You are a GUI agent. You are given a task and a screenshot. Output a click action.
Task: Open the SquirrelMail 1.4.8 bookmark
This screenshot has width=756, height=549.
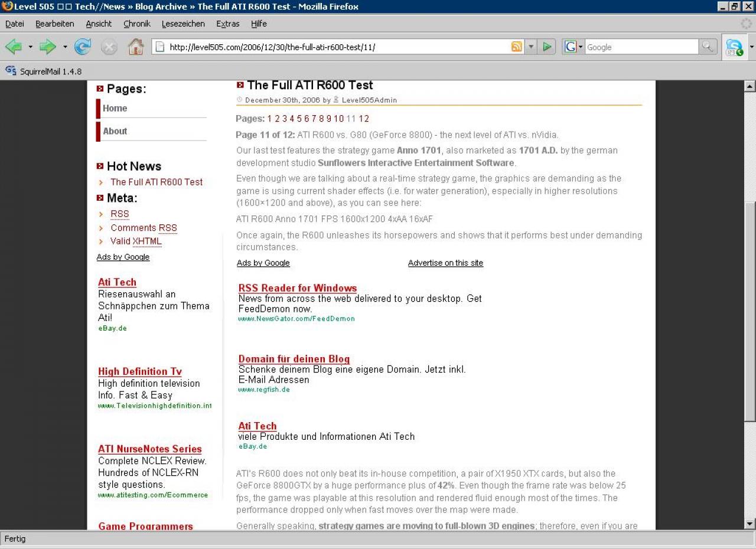pos(51,71)
